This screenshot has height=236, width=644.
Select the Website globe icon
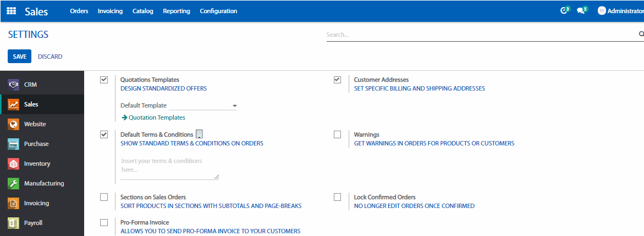tap(14, 124)
